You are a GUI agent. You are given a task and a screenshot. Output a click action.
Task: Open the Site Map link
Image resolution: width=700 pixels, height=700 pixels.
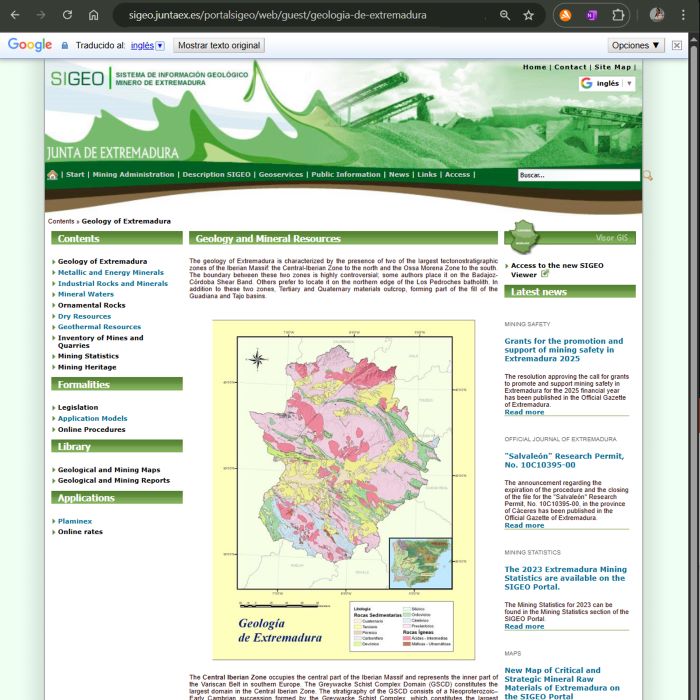click(612, 67)
